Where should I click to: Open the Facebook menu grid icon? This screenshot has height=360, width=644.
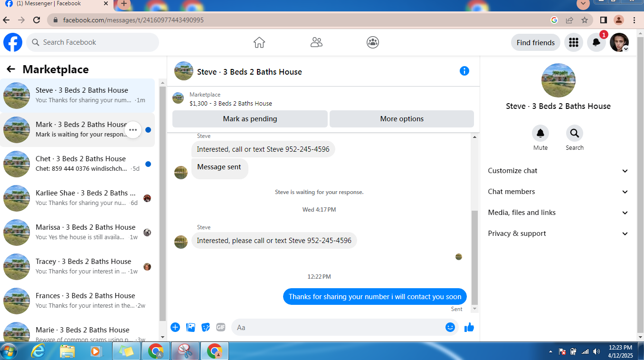[x=574, y=42]
